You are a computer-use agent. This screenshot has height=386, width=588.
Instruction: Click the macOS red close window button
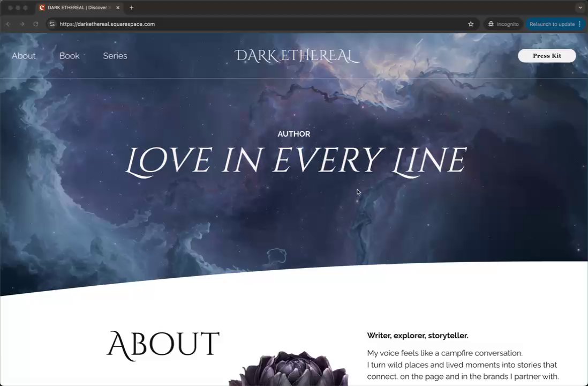pos(11,8)
